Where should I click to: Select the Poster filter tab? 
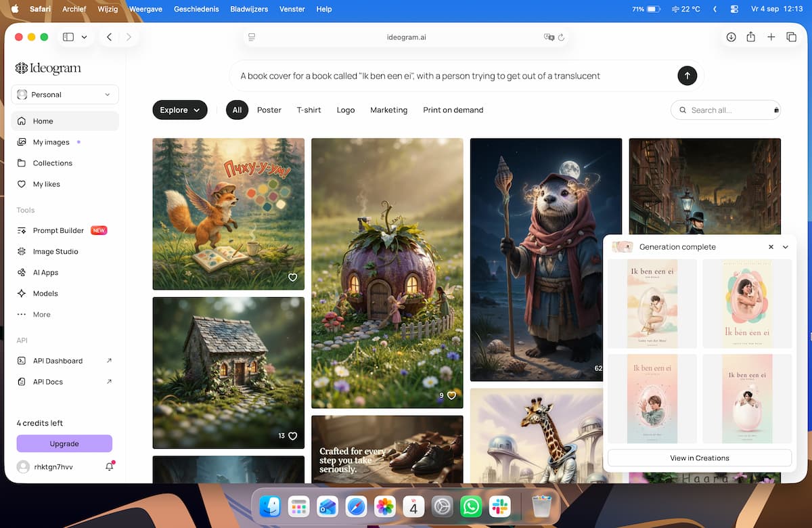(x=269, y=110)
